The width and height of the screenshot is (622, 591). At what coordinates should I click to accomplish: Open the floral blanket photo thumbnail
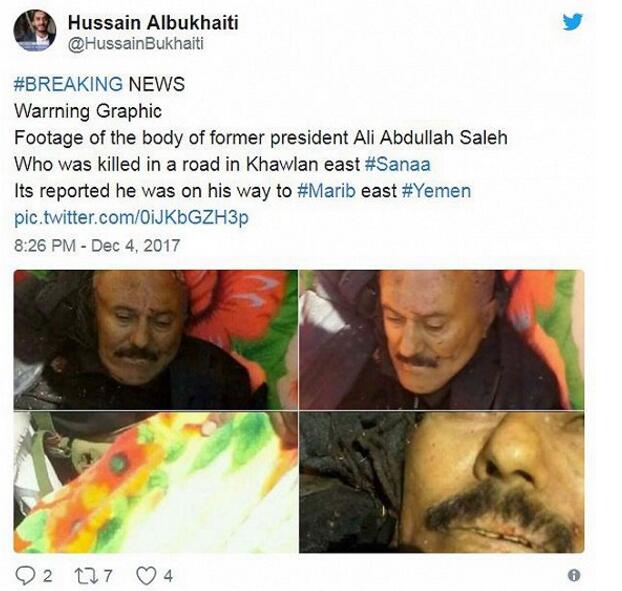click(156, 482)
